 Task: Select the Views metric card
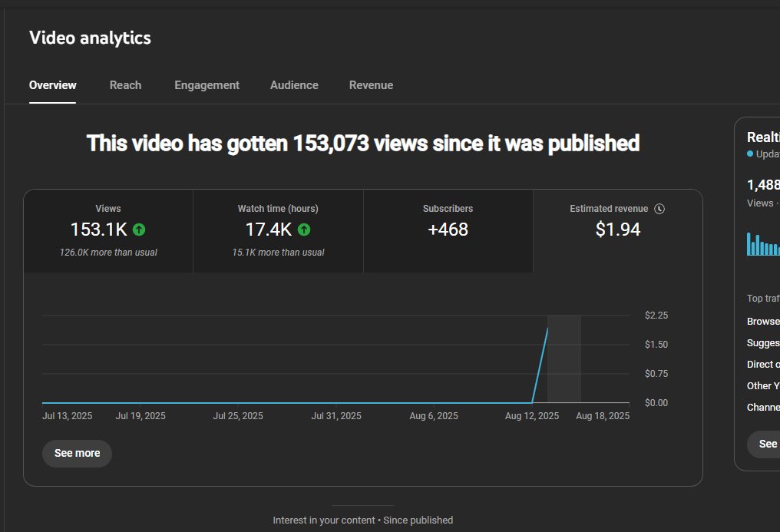[x=108, y=231]
